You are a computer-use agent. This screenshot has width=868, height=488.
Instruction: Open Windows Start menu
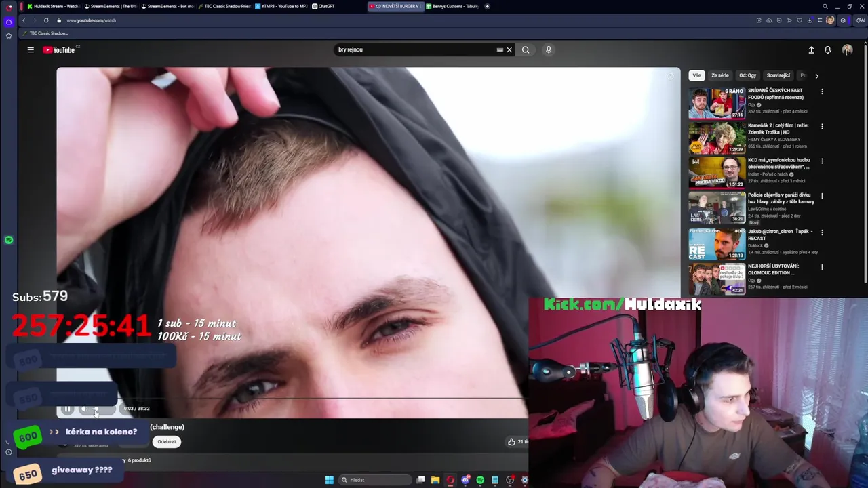[329, 480]
